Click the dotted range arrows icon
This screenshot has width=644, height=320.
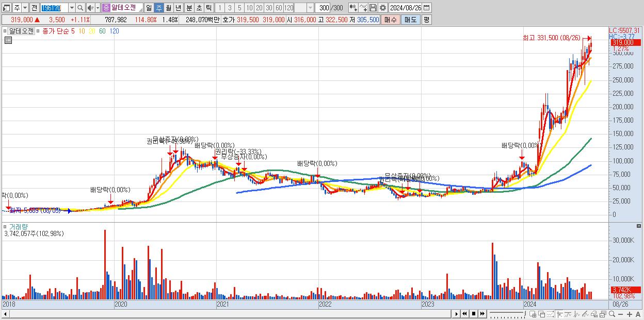pos(550,314)
